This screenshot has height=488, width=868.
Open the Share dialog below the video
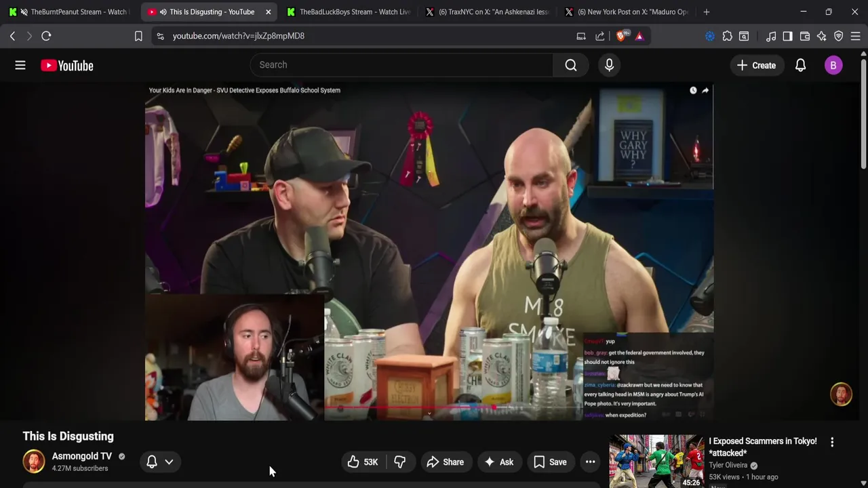(446, 462)
